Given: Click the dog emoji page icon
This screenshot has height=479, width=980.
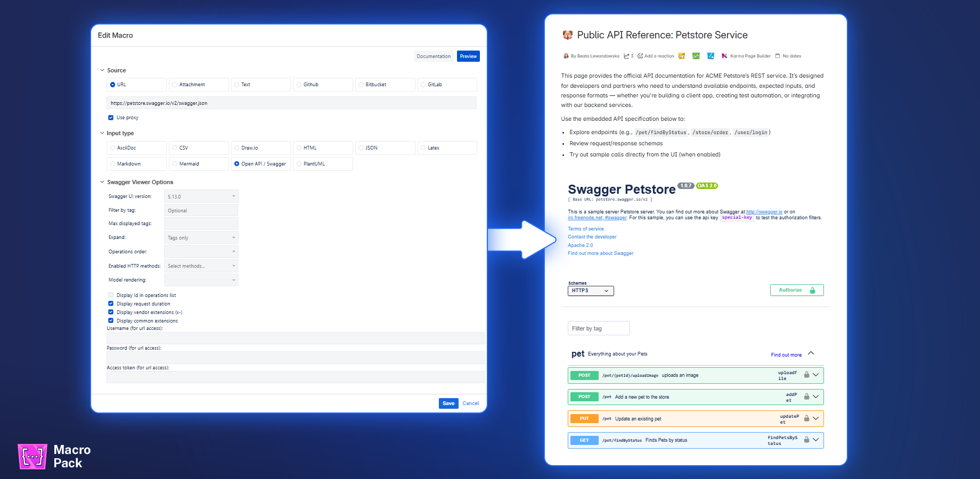Looking at the screenshot, I should coord(568,35).
